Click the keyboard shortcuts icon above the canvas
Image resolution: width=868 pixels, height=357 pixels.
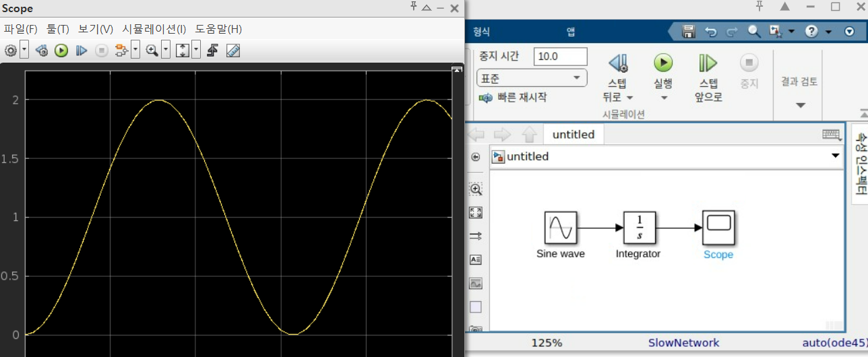(x=832, y=134)
